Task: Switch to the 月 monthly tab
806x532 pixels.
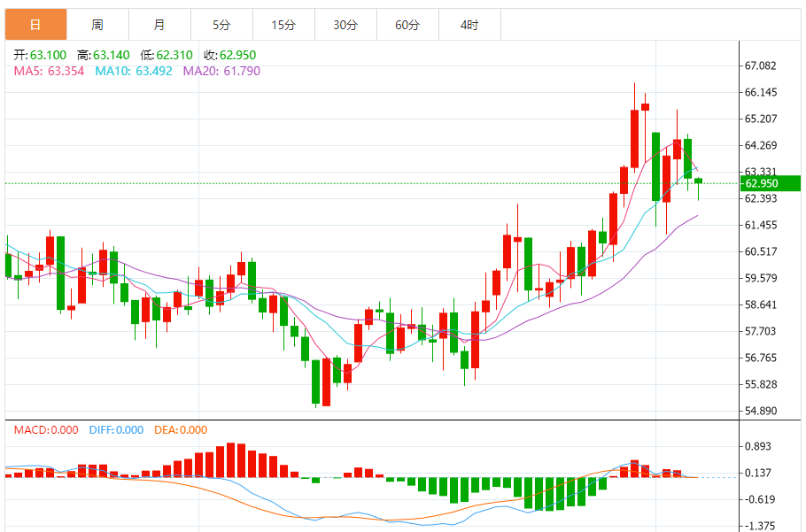Action: click(159, 24)
